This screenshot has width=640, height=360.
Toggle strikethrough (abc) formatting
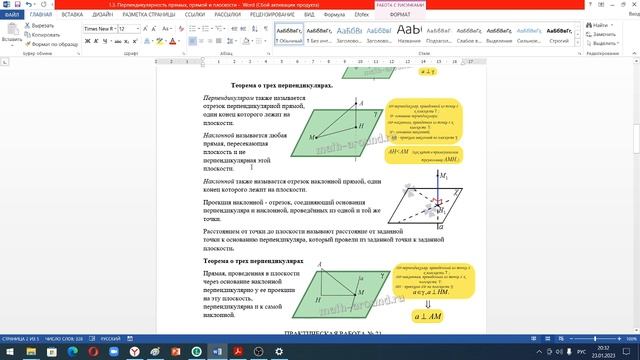point(118,41)
